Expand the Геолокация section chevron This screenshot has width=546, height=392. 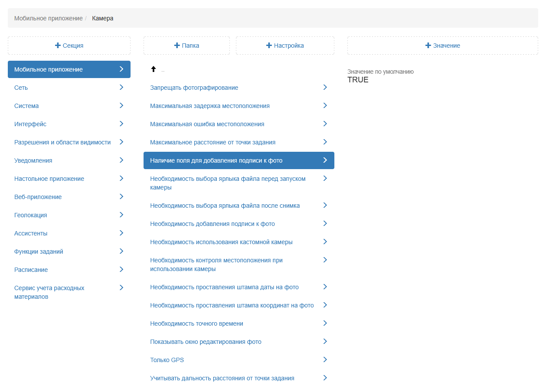121,215
